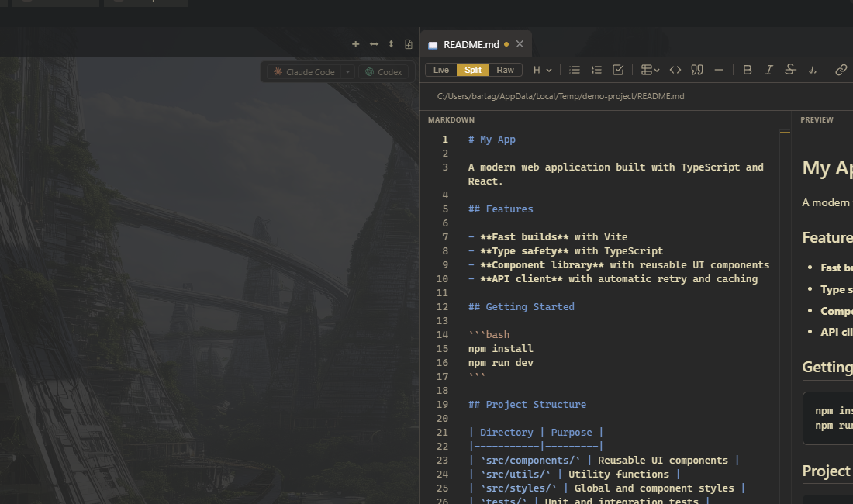Switch the editor to Raw mode
The width and height of the screenshot is (853, 504).
point(506,70)
